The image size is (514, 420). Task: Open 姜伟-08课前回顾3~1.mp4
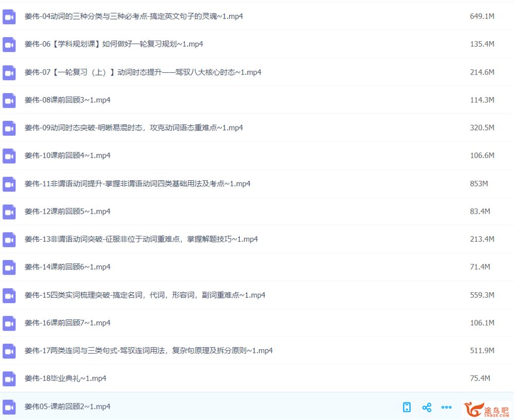pos(67,100)
